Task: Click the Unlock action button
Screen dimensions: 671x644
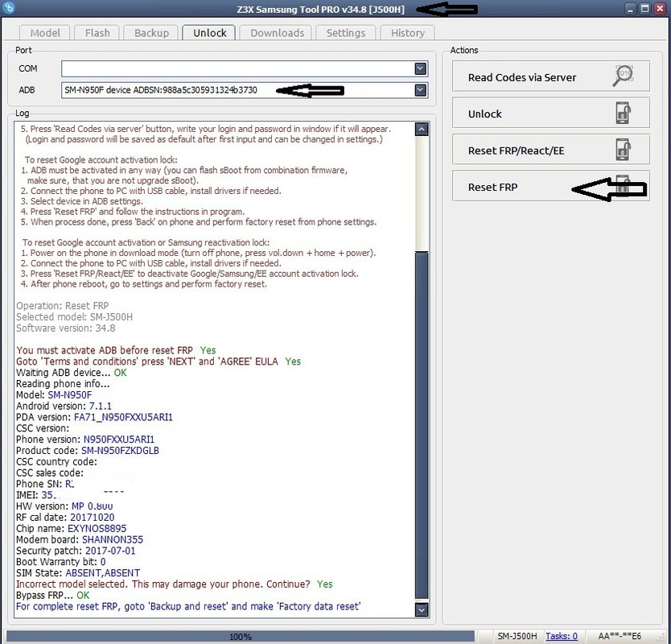Action: tap(551, 114)
